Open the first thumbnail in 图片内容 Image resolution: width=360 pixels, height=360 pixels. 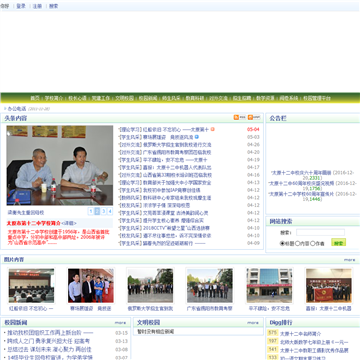coord(31,286)
